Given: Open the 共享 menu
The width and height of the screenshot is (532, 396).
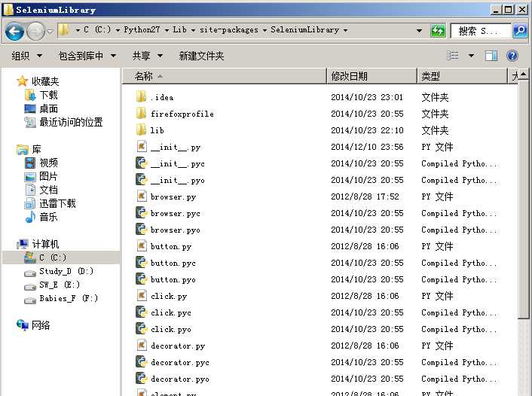Looking at the screenshot, I should click(x=148, y=56).
